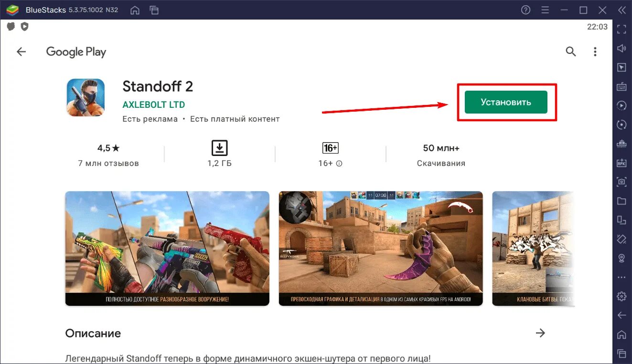The image size is (632, 364).
Task: Click Install APK icon in sidebar
Action: (x=621, y=163)
